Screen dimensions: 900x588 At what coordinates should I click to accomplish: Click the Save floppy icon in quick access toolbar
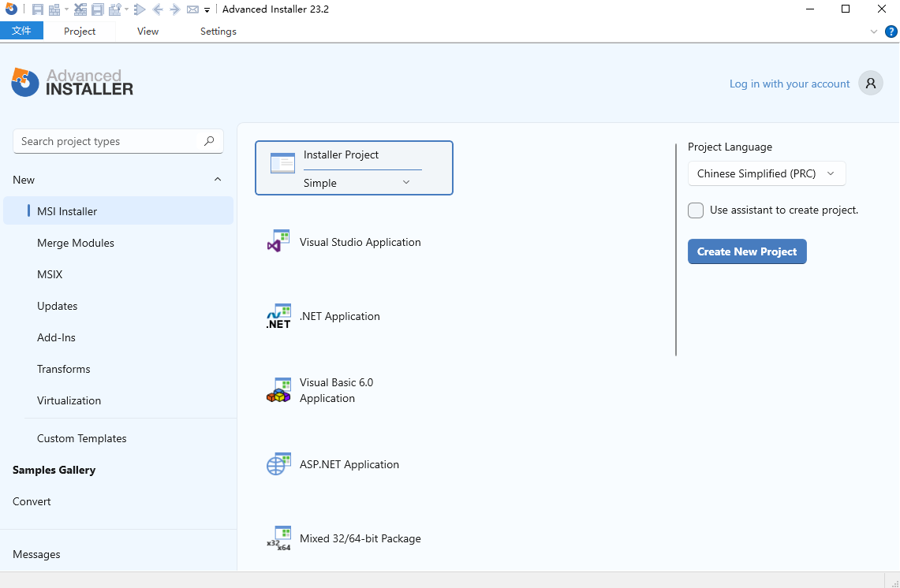(x=38, y=9)
